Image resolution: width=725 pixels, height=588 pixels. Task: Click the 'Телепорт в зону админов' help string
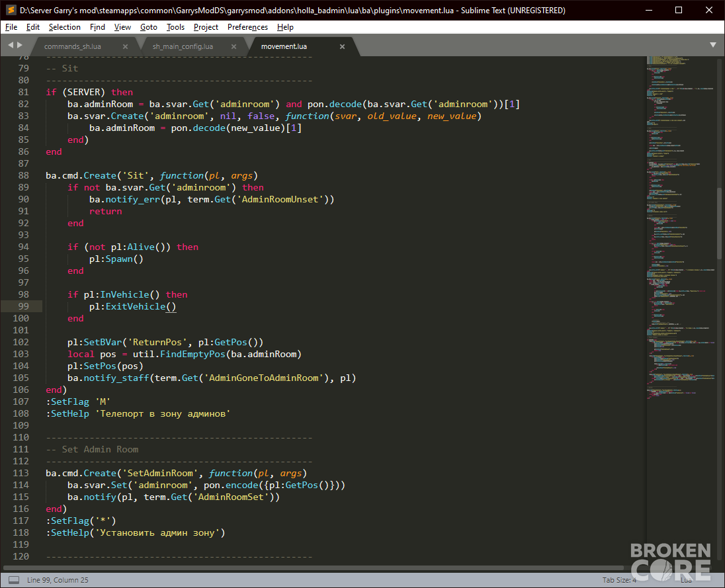163,413
